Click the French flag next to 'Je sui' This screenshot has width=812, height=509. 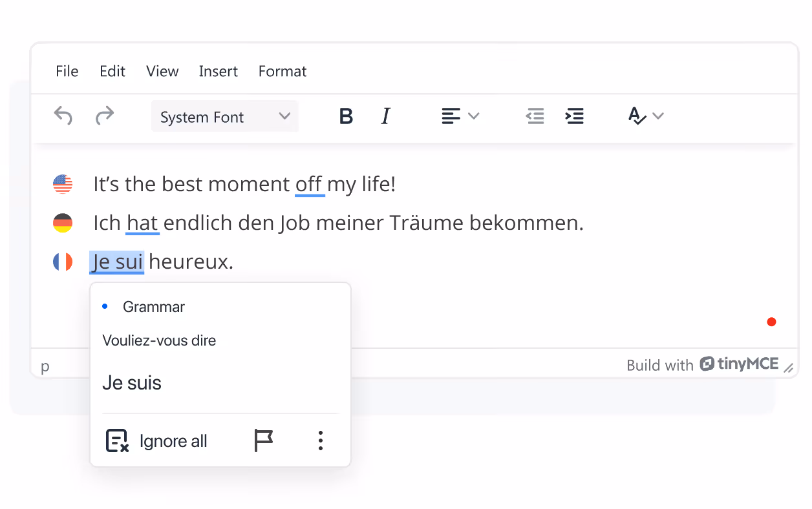click(x=62, y=262)
